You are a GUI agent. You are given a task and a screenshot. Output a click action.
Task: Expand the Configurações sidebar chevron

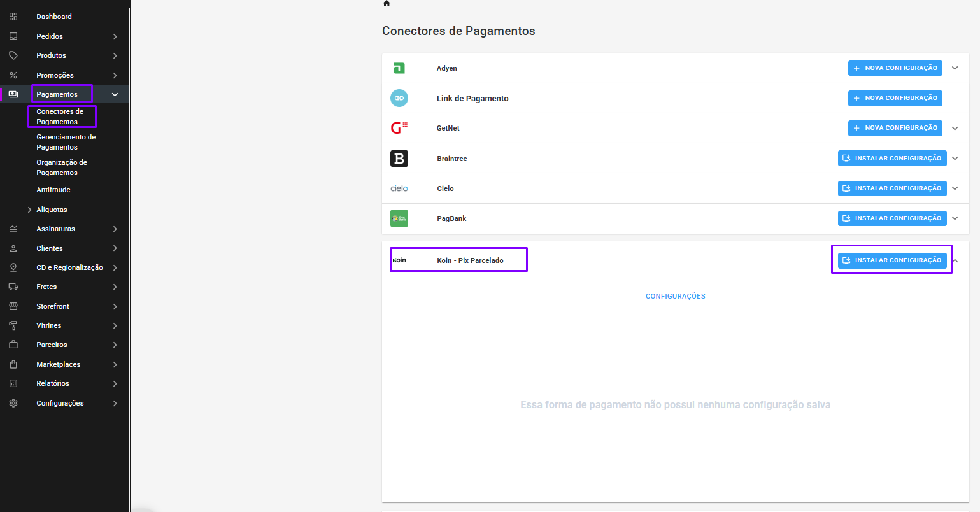tap(115, 403)
